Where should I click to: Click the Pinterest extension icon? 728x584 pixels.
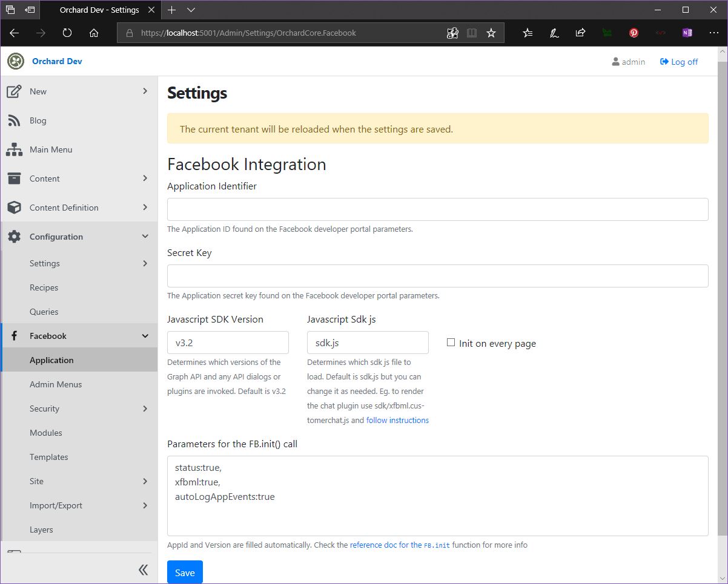pos(634,33)
